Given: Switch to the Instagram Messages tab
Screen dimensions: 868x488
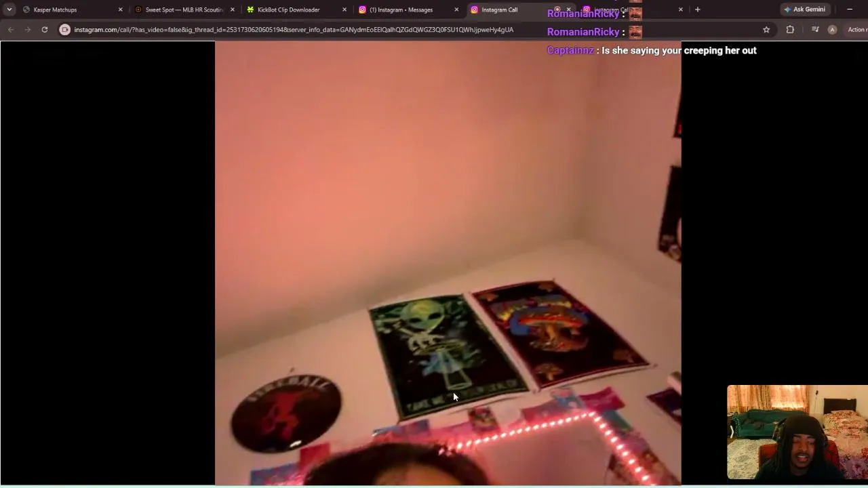Looking at the screenshot, I should point(408,9).
